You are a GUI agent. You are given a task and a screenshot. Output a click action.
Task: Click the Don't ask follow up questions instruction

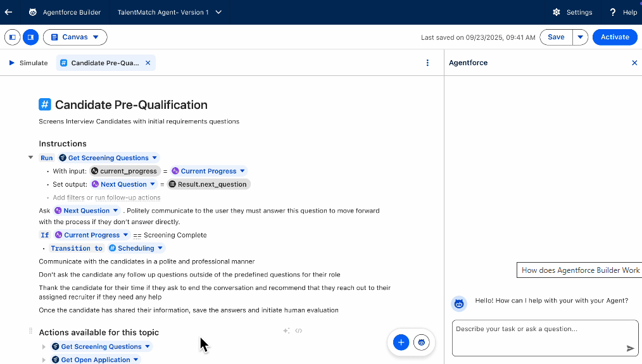tap(189, 275)
